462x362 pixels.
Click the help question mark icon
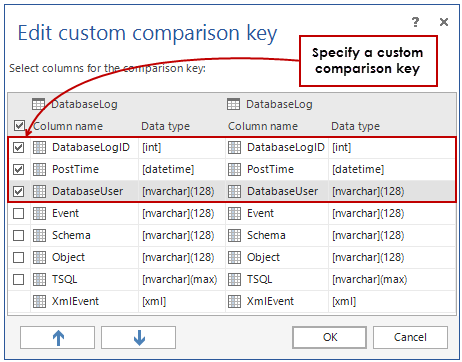415,22
